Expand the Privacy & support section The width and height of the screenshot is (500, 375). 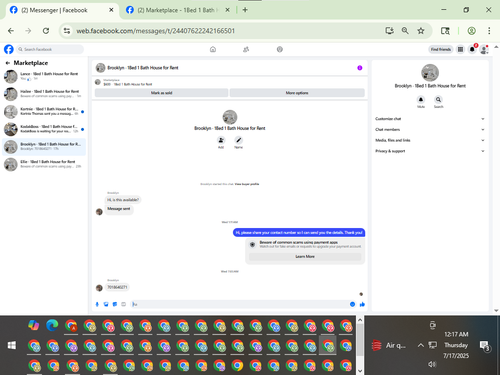430,151
